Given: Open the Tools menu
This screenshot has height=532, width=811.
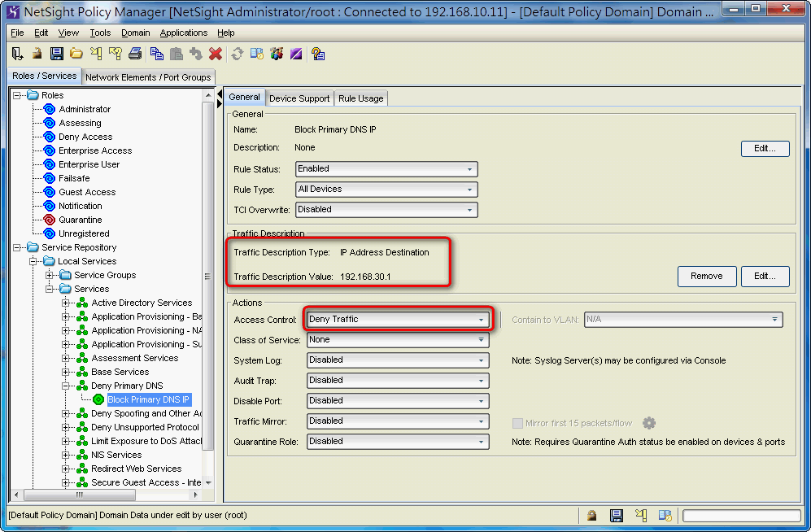Looking at the screenshot, I should pyautogui.click(x=100, y=33).
